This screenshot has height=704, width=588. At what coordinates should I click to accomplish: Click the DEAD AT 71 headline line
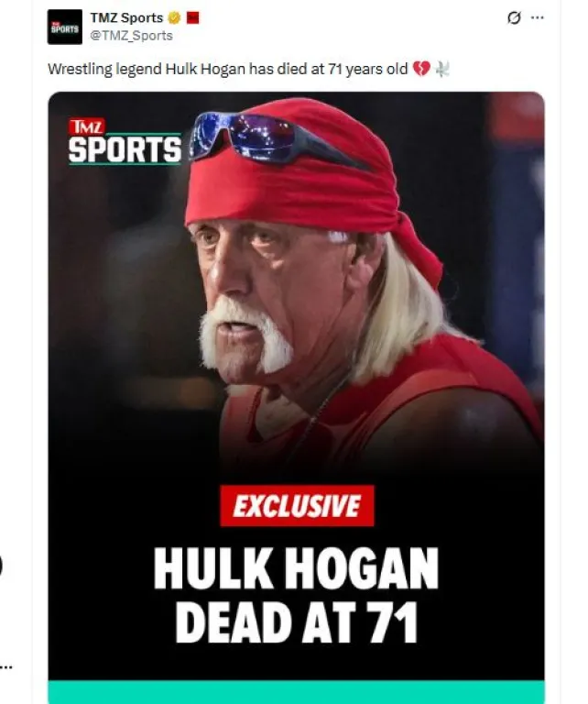pos(297,622)
